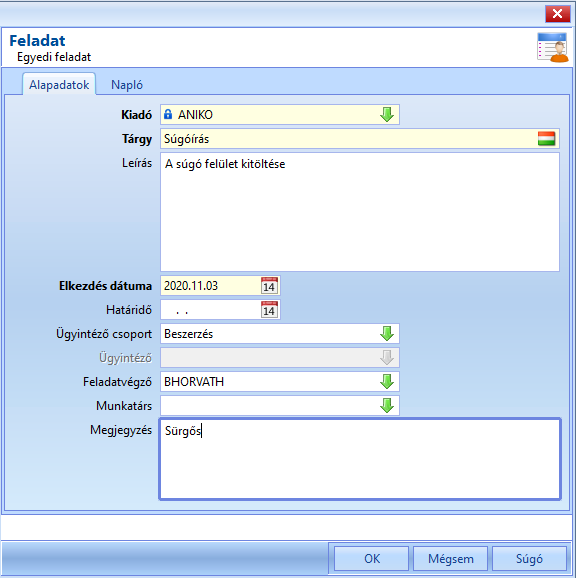Click the Határidő date input field
Viewport: 576px width, 578px height.
click(x=211, y=310)
